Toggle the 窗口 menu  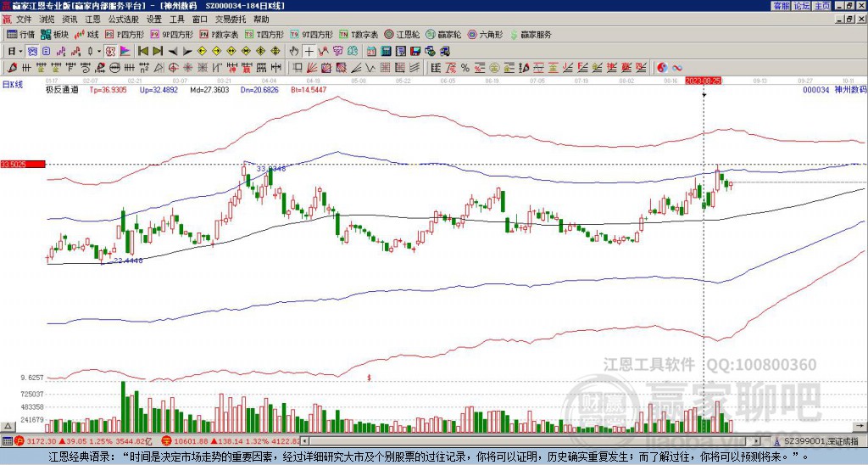pos(200,20)
